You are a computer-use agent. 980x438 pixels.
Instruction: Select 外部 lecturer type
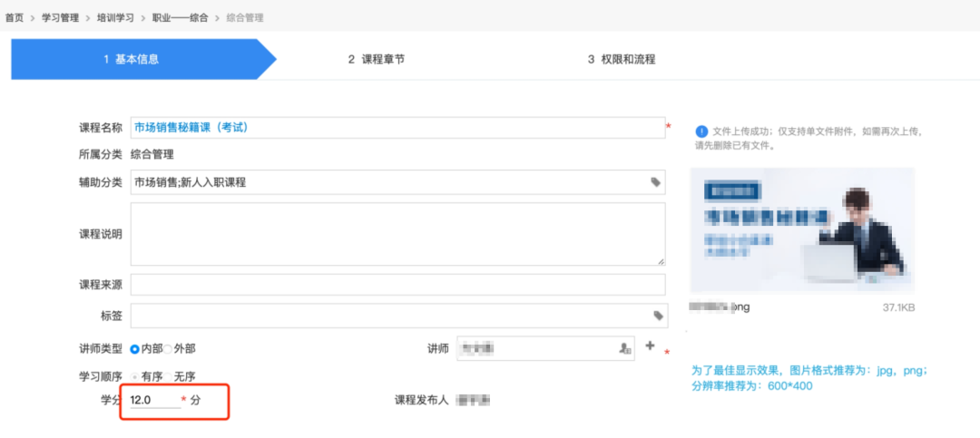click(168, 348)
